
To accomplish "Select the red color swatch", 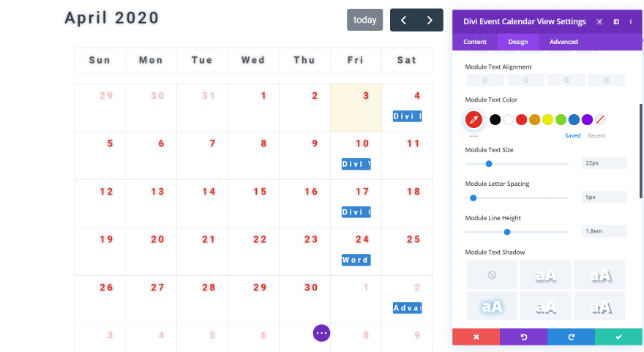I will coord(522,119).
